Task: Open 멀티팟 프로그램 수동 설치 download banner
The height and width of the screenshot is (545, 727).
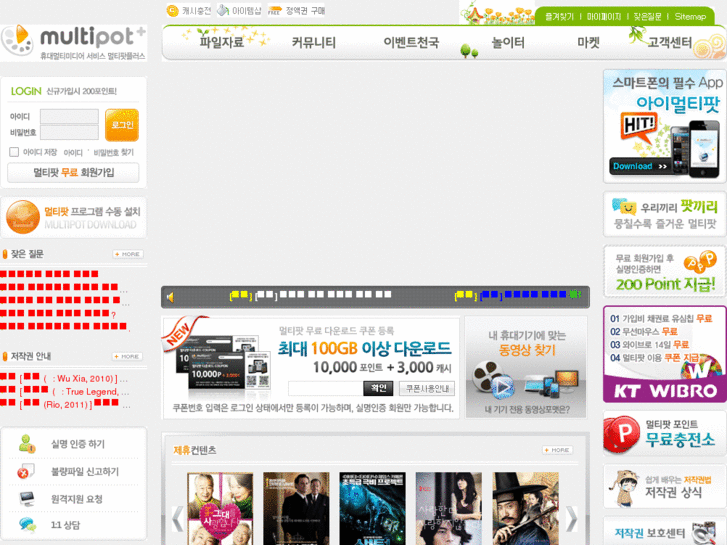Action: click(x=74, y=218)
